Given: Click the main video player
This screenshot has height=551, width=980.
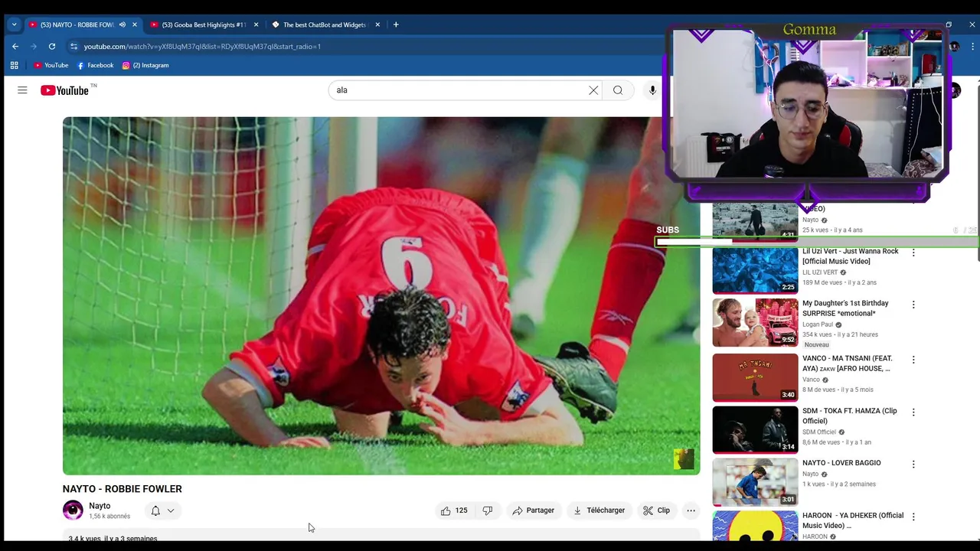Looking at the screenshot, I should 381,295.
